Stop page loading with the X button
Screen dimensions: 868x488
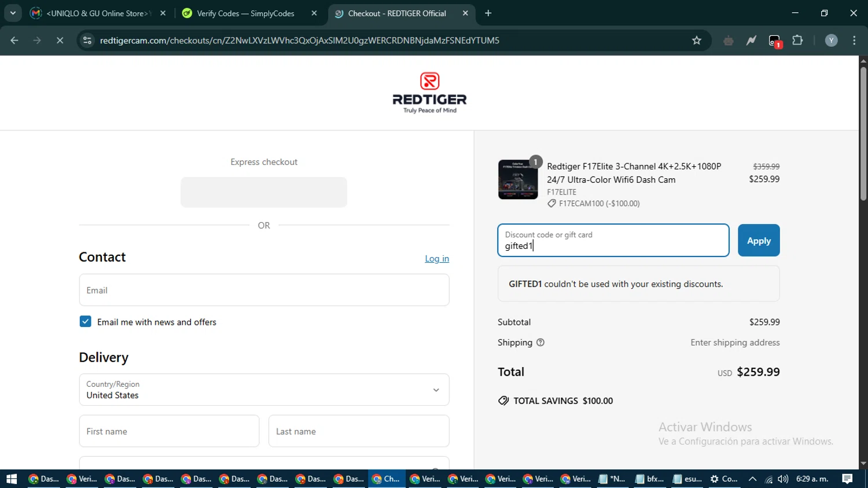(x=60, y=41)
